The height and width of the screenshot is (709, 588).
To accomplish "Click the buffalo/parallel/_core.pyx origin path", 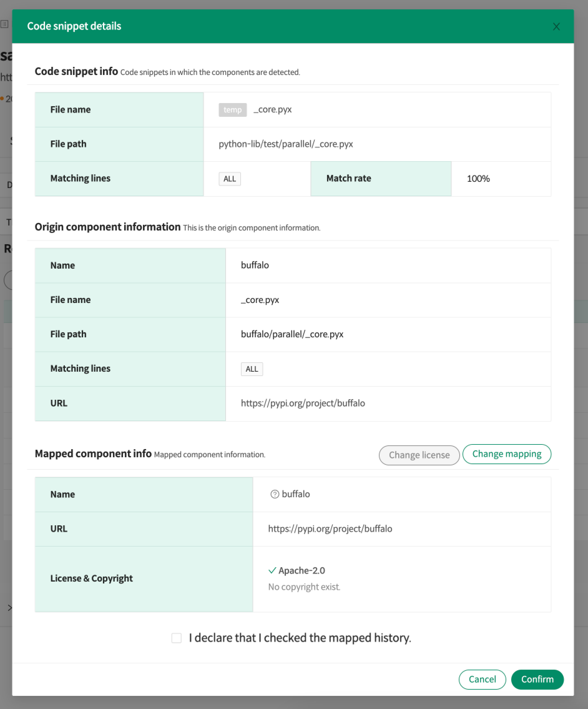I will point(292,334).
